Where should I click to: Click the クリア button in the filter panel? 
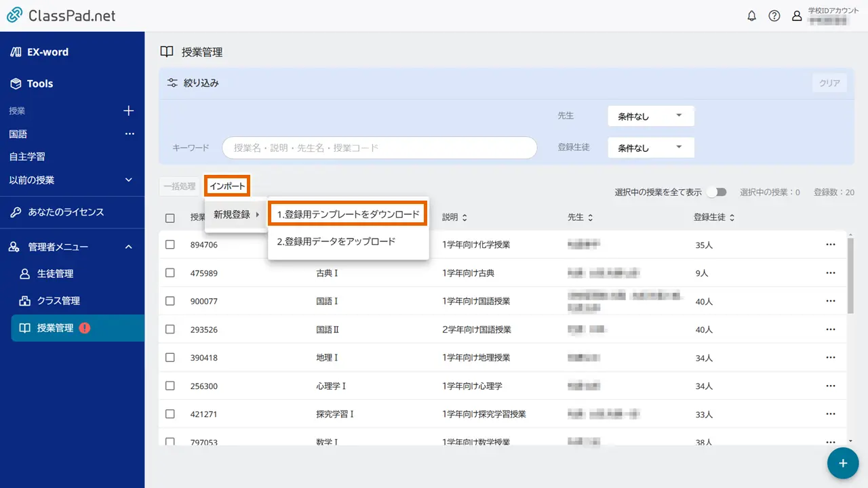pos(829,81)
